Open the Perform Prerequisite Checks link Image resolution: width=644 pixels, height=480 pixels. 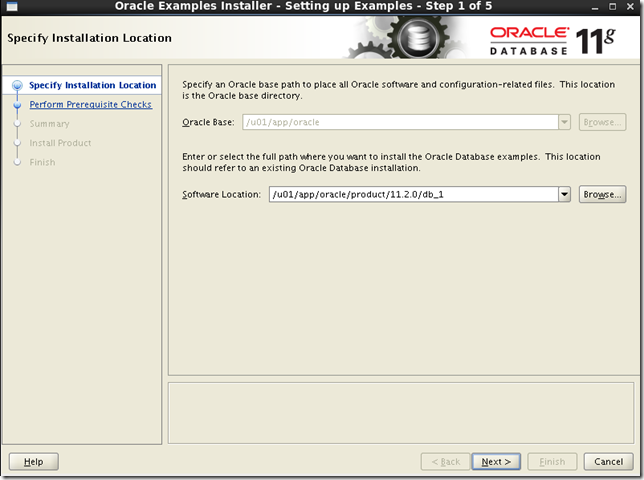[x=90, y=104]
